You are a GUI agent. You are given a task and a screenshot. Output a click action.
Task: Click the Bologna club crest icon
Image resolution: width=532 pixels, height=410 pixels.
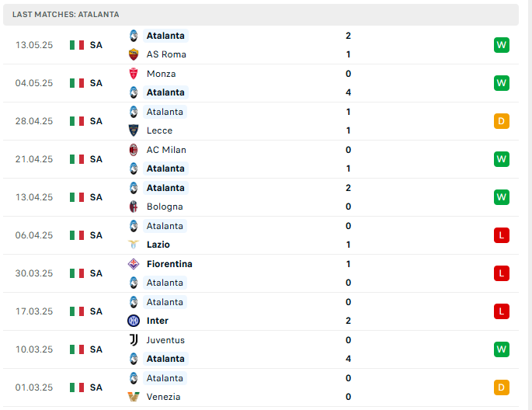[134, 207]
